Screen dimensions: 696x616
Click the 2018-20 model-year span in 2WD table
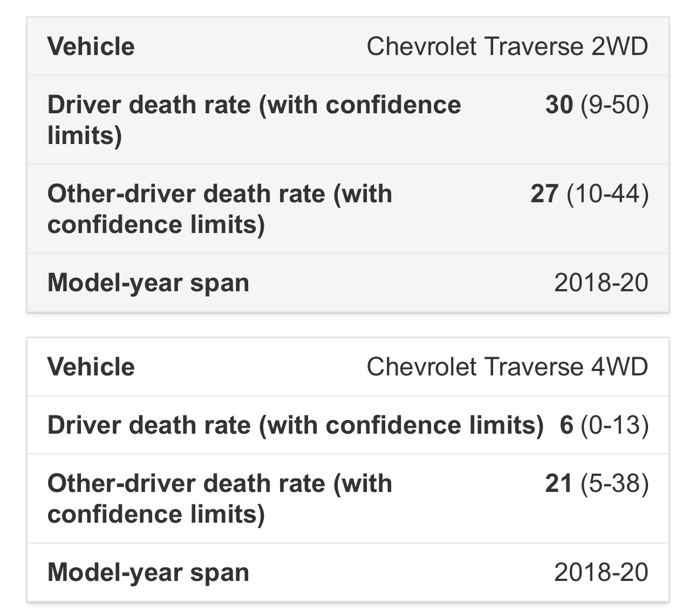(601, 283)
